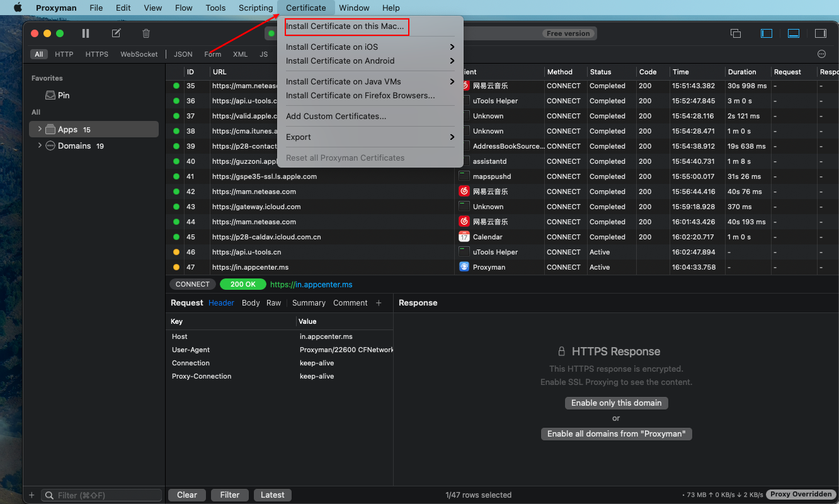Click the Filter button in bottom bar
Image resolution: width=839 pixels, height=504 pixels.
230,495
